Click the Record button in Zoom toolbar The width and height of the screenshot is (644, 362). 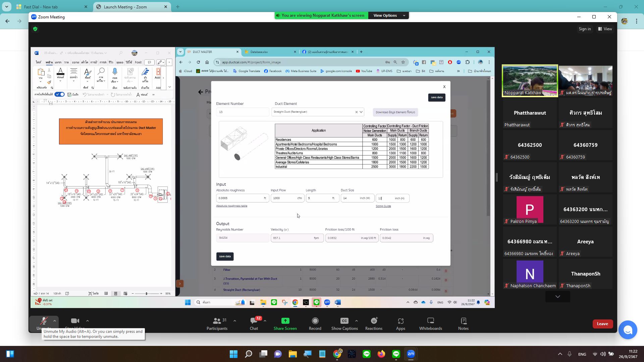pyautogui.click(x=315, y=323)
